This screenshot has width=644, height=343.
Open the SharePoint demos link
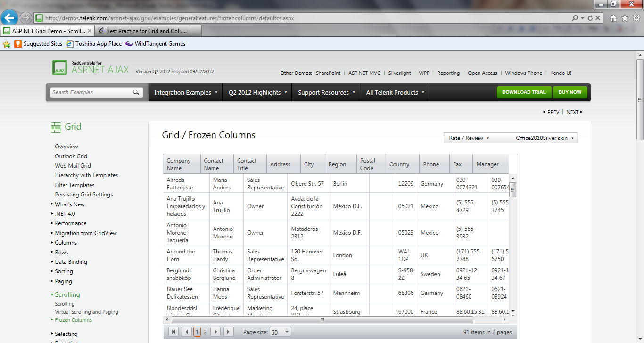(x=328, y=73)
